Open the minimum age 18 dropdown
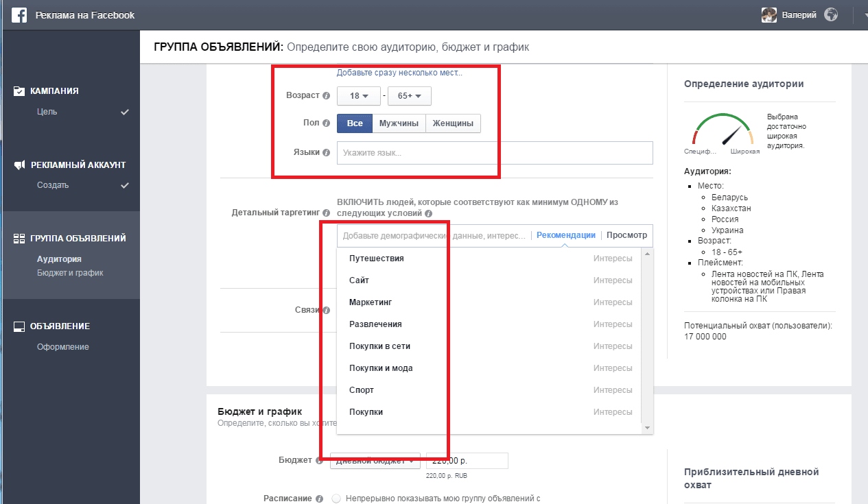This screenshot has height=504, width=868. 358,96
